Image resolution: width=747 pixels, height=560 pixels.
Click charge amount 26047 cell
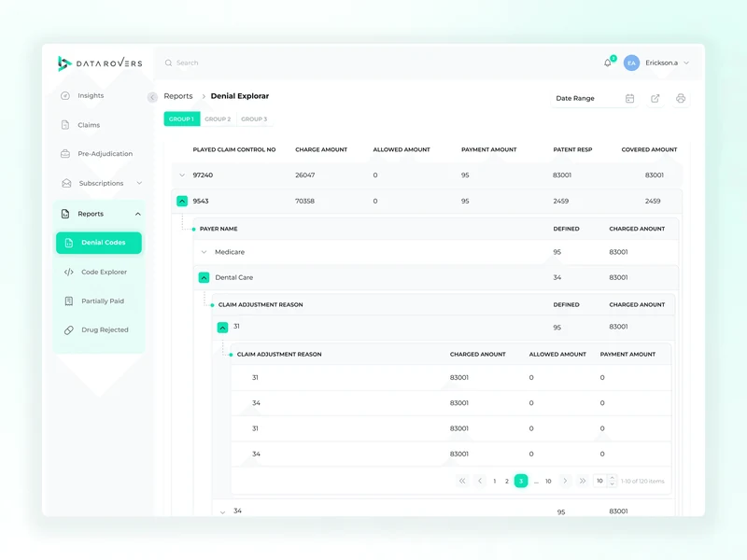coord(305,175)
